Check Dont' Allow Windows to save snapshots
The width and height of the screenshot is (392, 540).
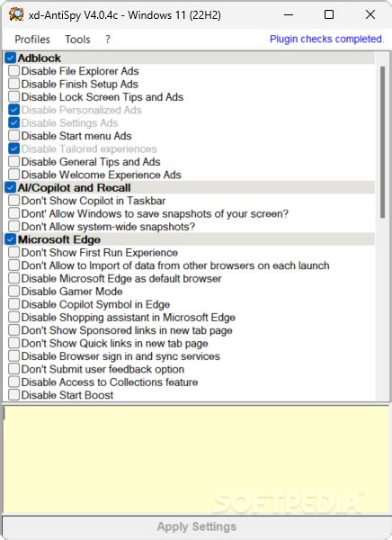tap(13, 213)
